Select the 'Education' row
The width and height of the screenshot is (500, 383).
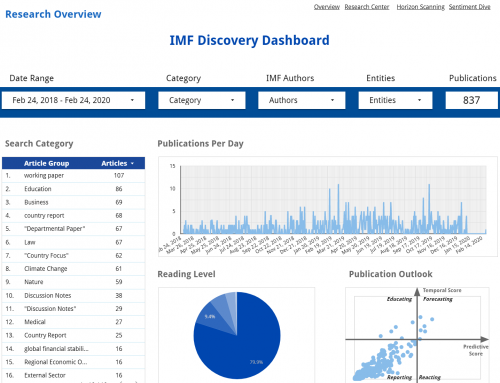click(x=73, y=189)
